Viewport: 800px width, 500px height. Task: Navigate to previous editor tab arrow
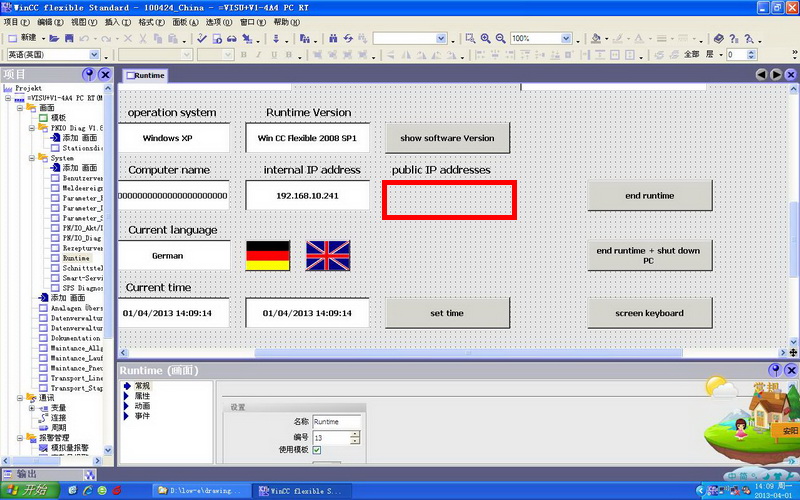[x=761, y=74]
